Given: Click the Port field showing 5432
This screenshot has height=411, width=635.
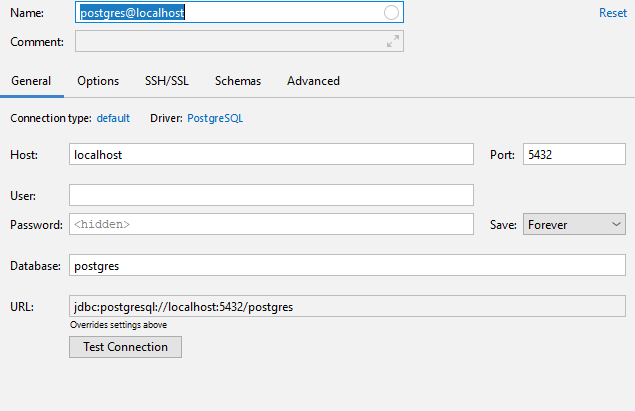Looking at the screenshot, I should click(574, 154).
